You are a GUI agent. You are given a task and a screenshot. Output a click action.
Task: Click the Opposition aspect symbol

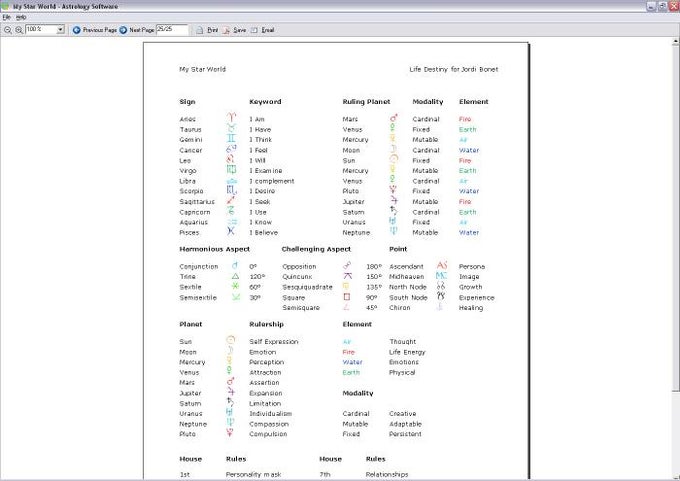[347, 265]
